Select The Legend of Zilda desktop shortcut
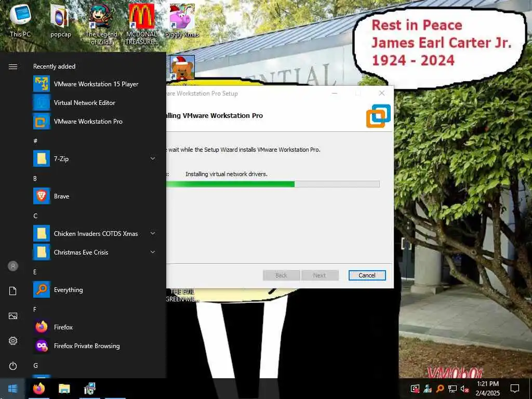532x399 pixels. (x=101, y=24)
